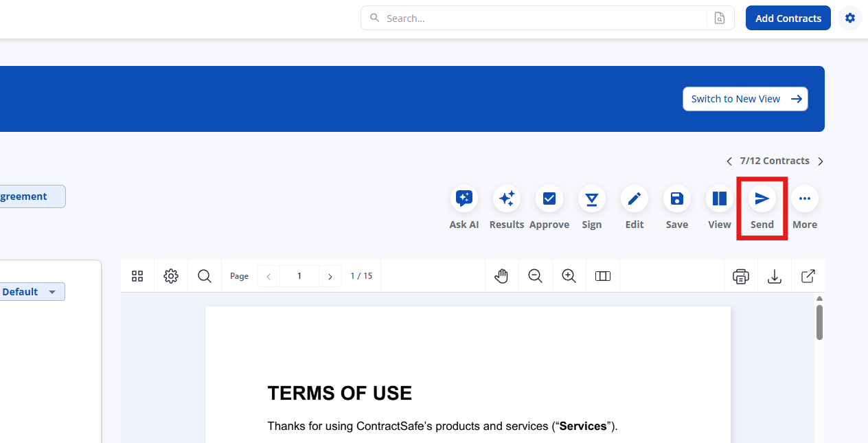
Task: Click Switch to New View button
Action: point(745,99)
